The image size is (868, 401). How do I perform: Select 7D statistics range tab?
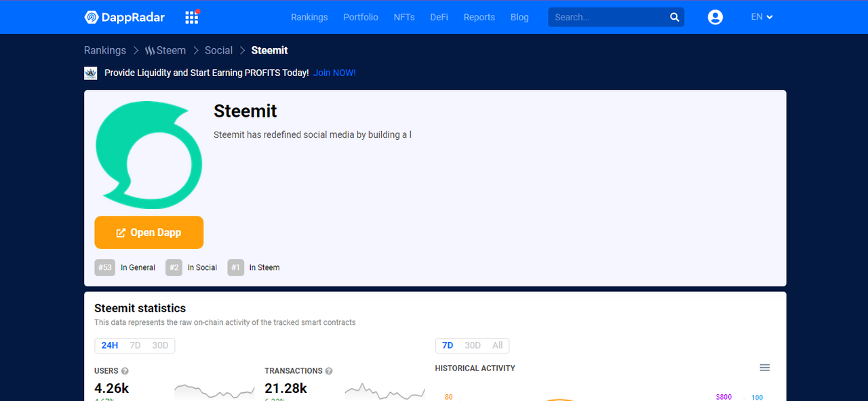135,345
